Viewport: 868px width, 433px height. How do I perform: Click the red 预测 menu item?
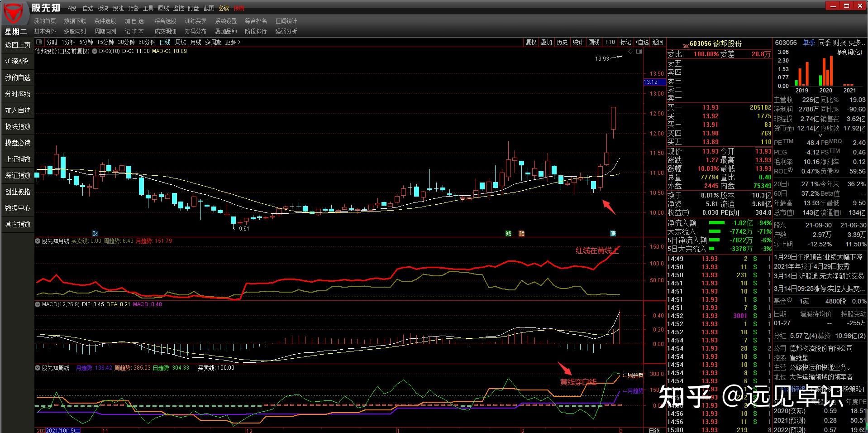tap(238, 8)
